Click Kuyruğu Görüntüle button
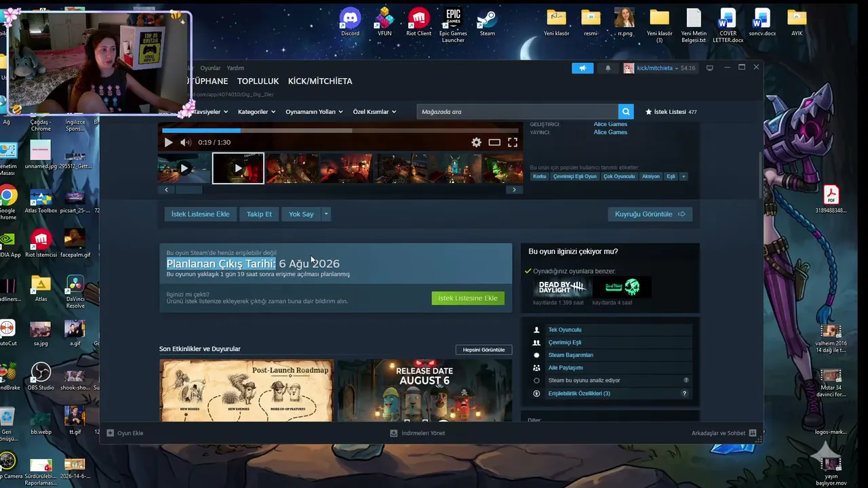868x488 pixels. pos(650,214)
